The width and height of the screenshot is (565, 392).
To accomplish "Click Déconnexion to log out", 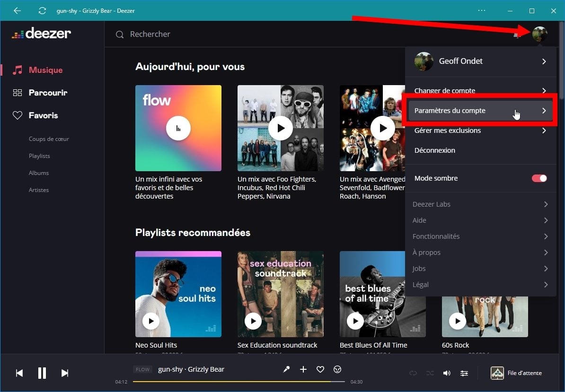I will pos(434,150).
